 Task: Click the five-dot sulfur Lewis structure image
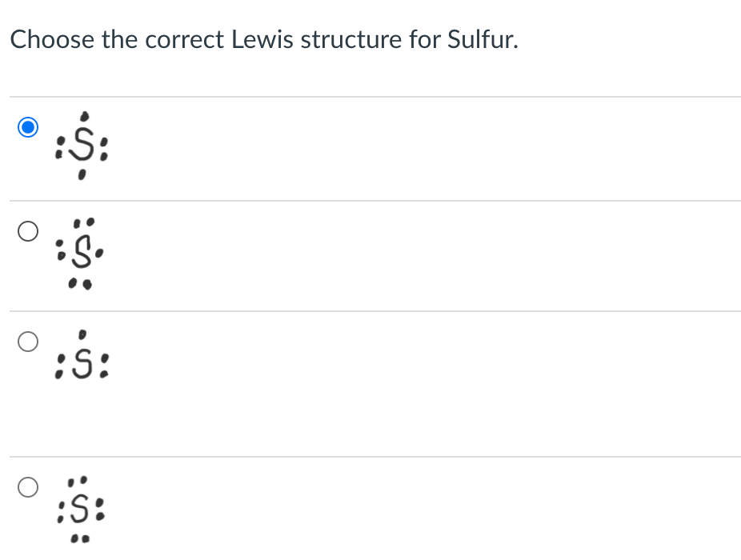pos(82,358)
